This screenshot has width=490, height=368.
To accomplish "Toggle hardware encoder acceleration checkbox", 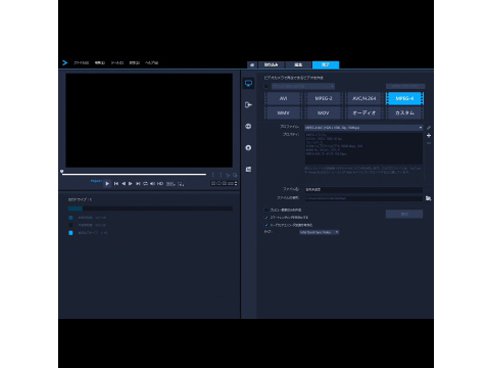I will [x=266, y=225].
